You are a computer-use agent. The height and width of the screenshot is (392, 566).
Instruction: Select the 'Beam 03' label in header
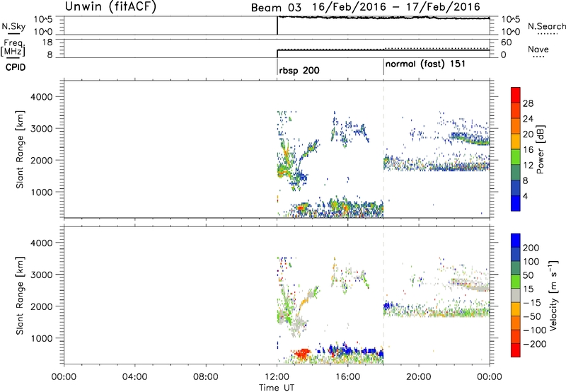(x=276, y=8)
